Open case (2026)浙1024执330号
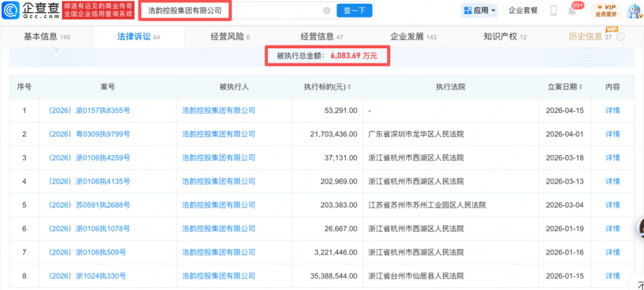 pyautogui.click(x=87, y=276)
